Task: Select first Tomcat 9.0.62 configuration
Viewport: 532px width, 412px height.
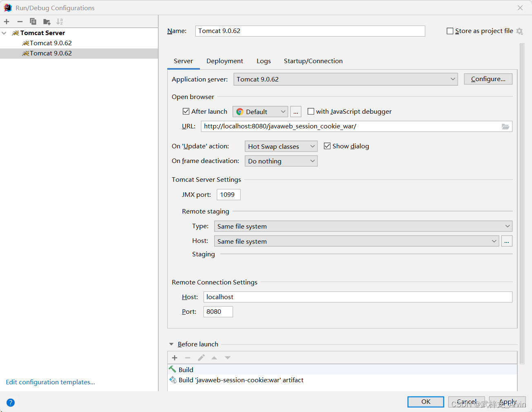Action: (79, 43)
